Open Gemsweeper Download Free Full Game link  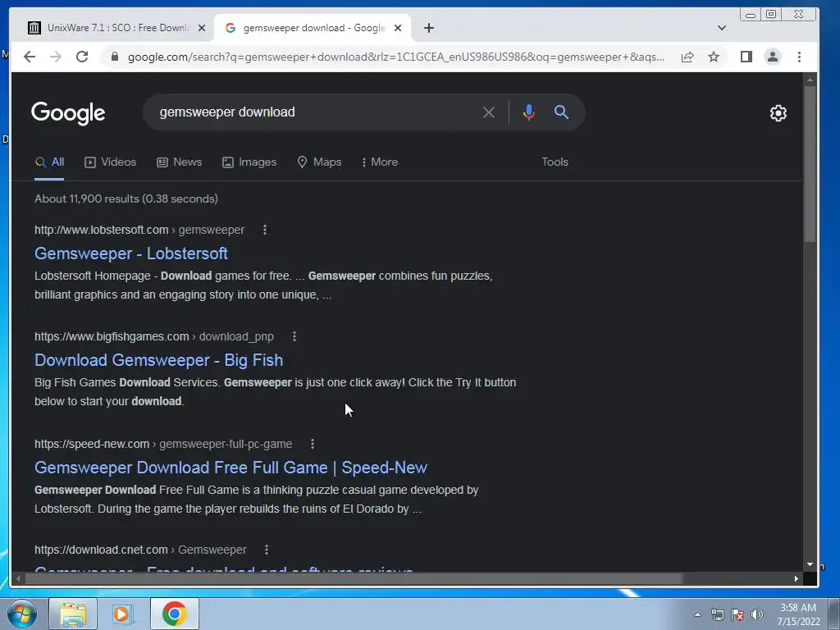(x=231, y=468)
